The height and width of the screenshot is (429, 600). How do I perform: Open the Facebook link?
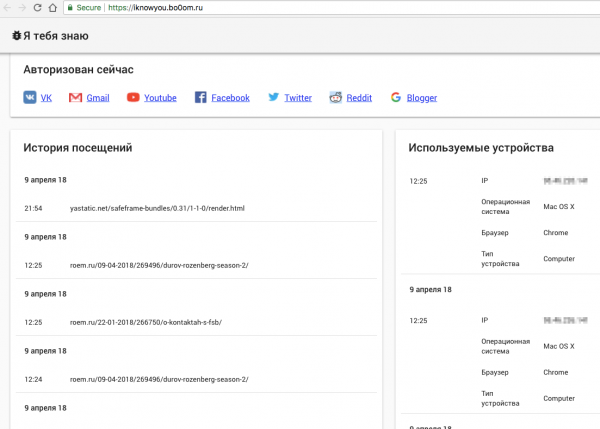pyautogui.click(x=230, y=98)
